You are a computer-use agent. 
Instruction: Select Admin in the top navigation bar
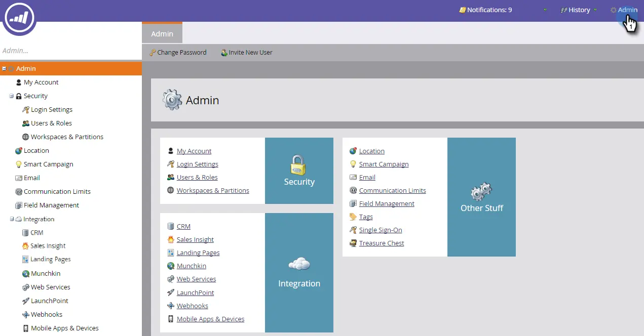coord(624,10)
